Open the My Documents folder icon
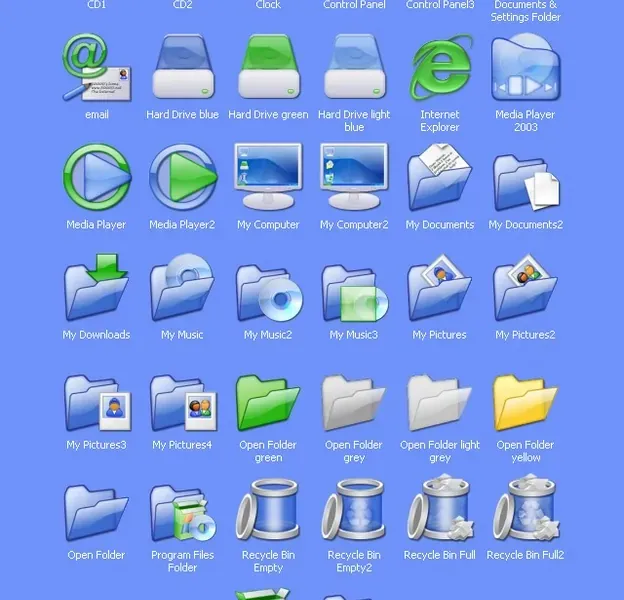Image resolution: width=624 pixels, height=600 pixels. tap(439, 177)
